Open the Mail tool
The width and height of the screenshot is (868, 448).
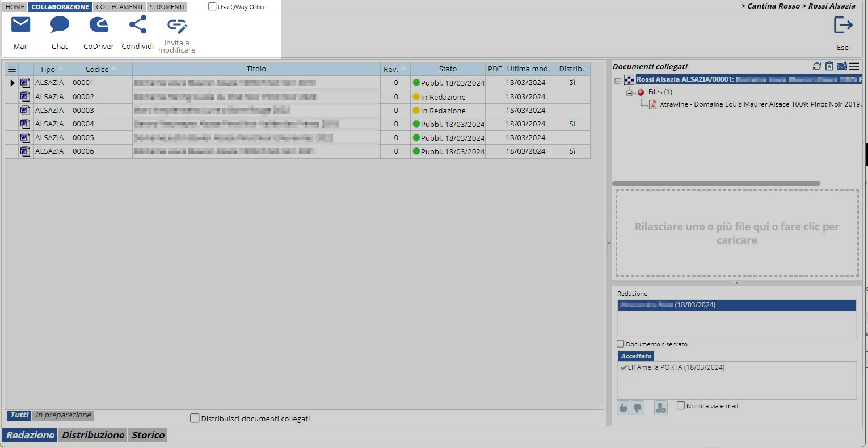(21, 26)
